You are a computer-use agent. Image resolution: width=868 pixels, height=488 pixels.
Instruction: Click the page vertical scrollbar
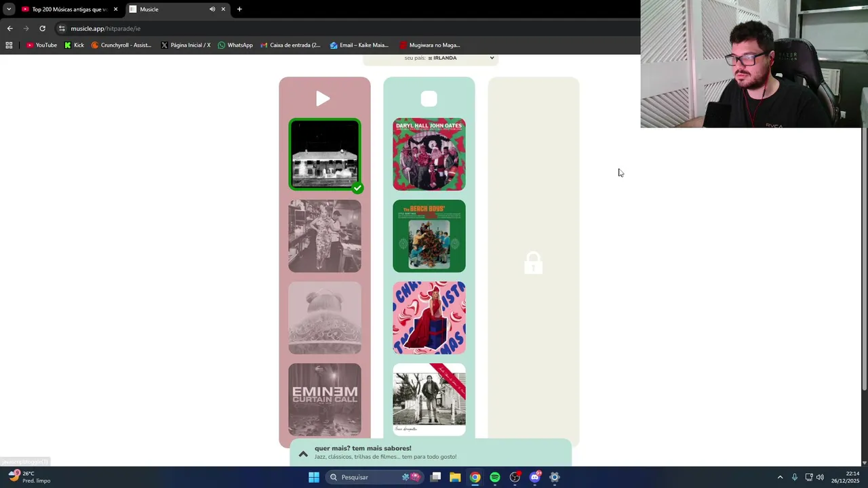[x=864, y=258]
